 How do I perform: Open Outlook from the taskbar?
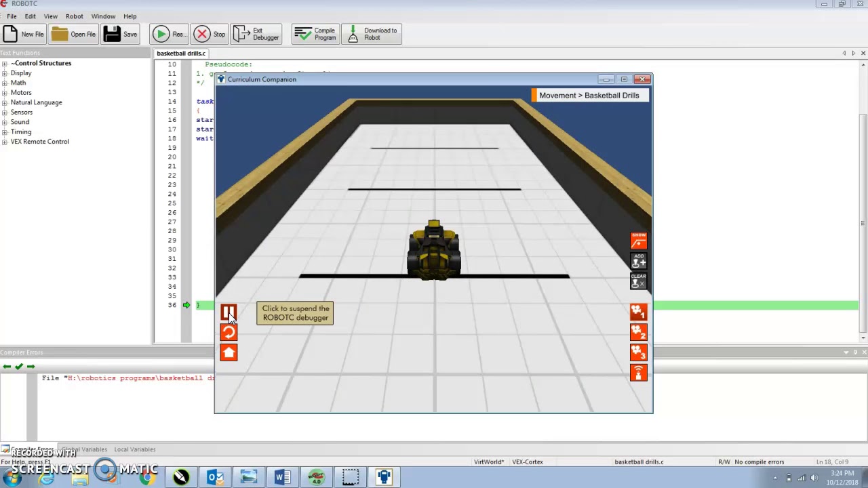[x=215, y=477]
